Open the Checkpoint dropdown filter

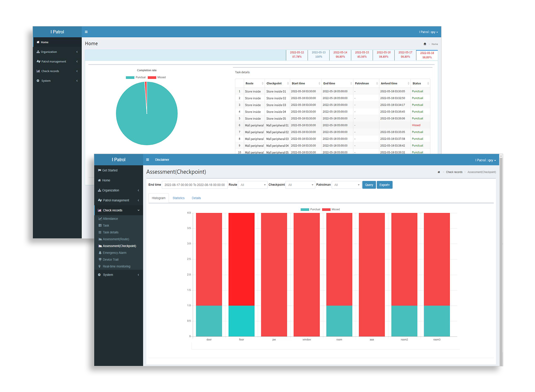tap(300, 185)
